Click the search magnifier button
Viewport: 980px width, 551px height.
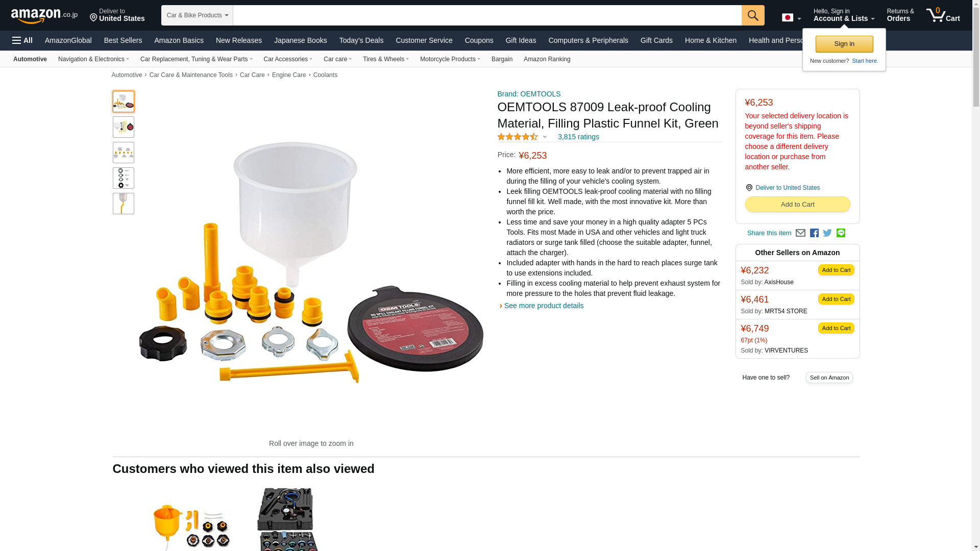click(x=753, y=15)
